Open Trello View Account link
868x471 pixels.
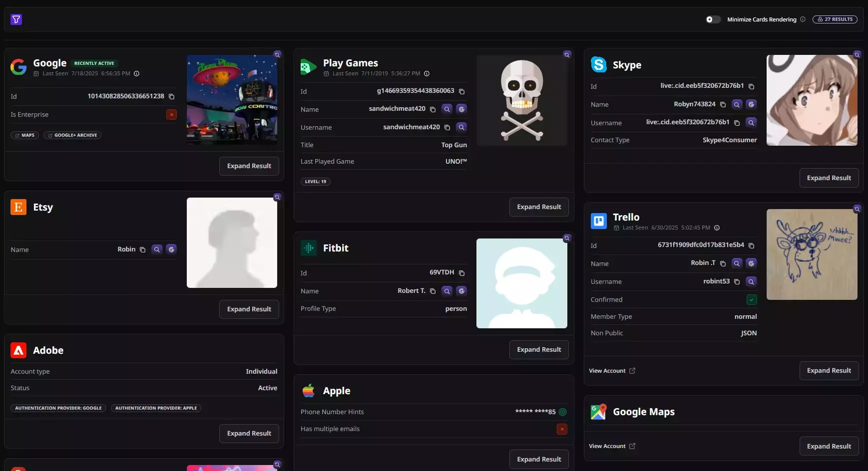point(612,371)
